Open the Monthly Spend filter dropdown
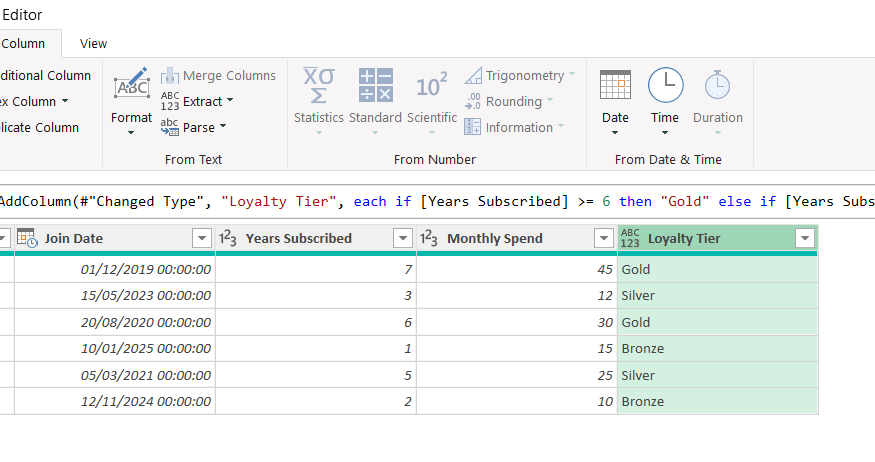 point(604,238)
